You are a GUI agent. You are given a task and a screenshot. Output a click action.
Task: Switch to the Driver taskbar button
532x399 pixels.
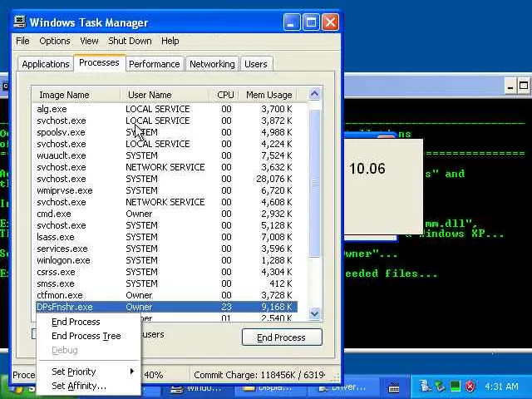[x=343, y=388]
